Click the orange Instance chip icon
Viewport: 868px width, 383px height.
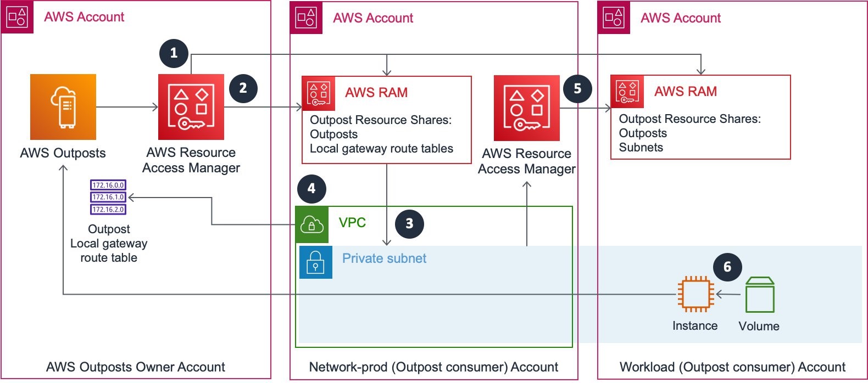click(695, 294)
